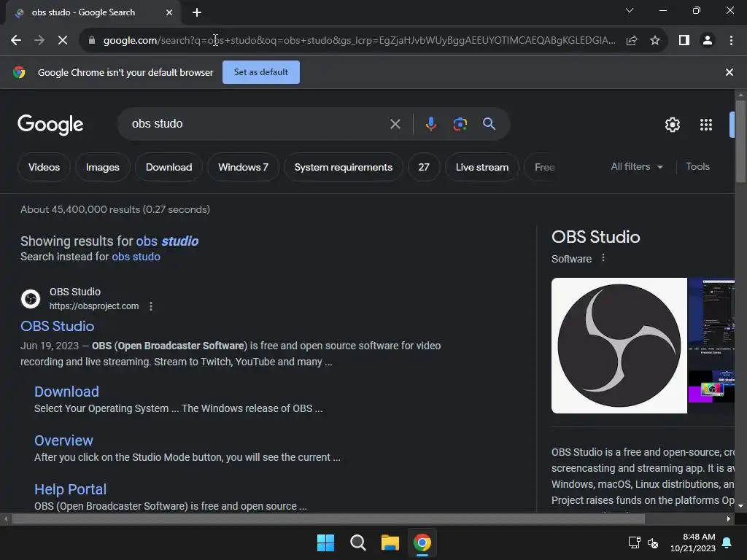The width and height of the screenshot is (747, 560).
Task: Open the Windows Start menu
Action: click(326, 542)
